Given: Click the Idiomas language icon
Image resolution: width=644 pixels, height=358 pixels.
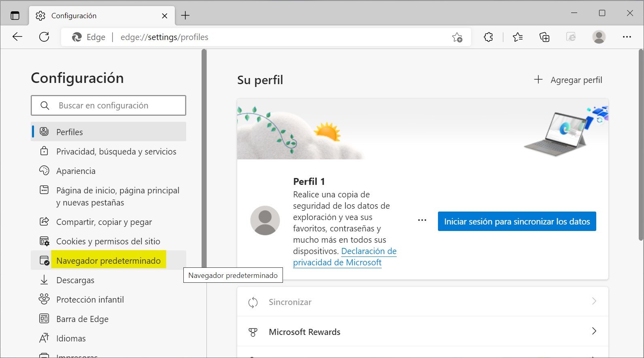Looking at the screenshot, I should 44,338.
